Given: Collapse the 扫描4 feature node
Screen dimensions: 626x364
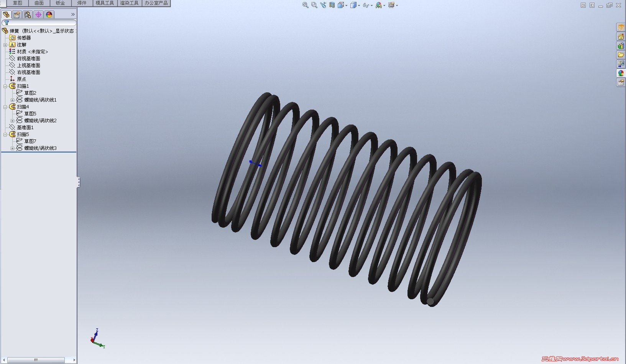Looking at the screenshot, I should click(5, 107).
